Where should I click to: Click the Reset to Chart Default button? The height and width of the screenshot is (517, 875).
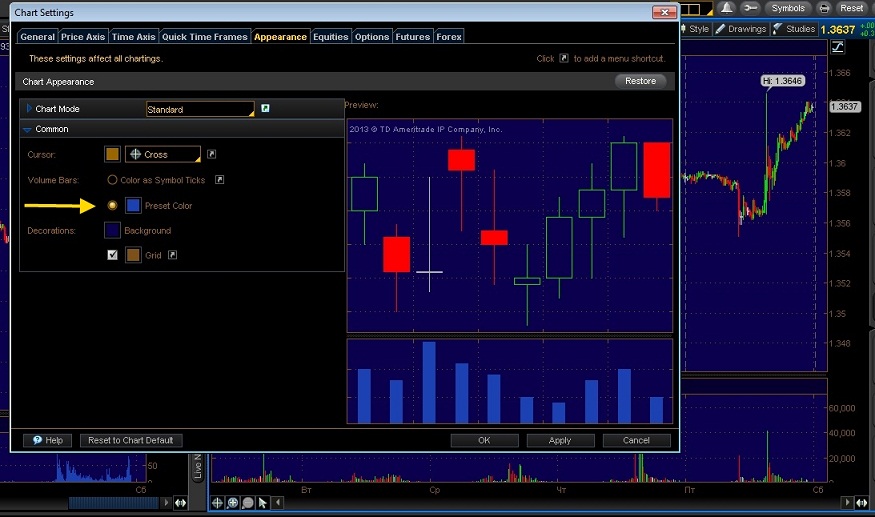[x=130, y=440]
